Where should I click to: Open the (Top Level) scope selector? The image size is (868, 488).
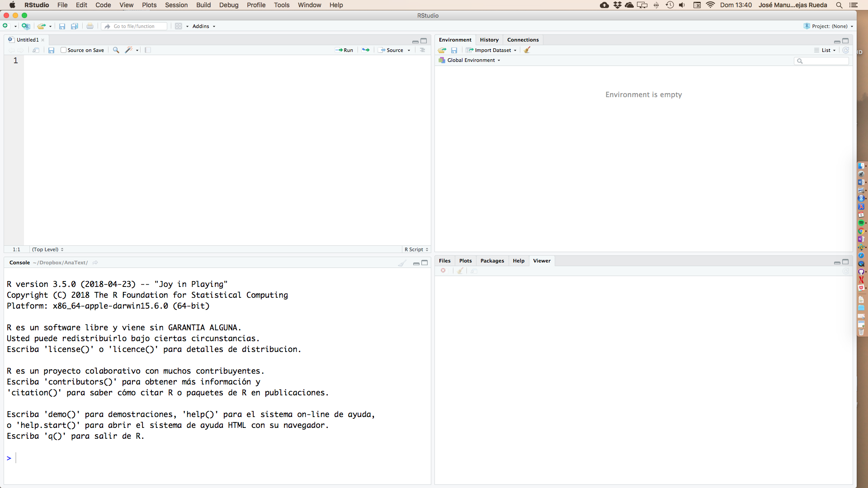(48, 249)
